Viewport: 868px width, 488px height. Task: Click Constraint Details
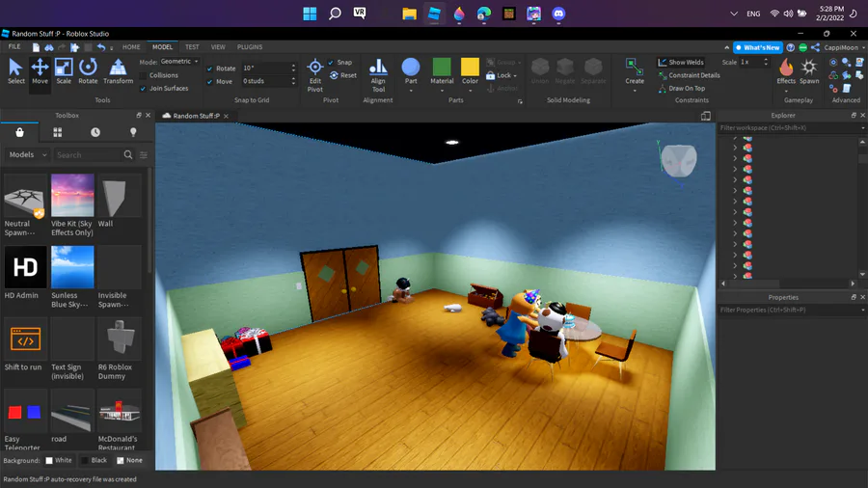[x=690, y=75]
